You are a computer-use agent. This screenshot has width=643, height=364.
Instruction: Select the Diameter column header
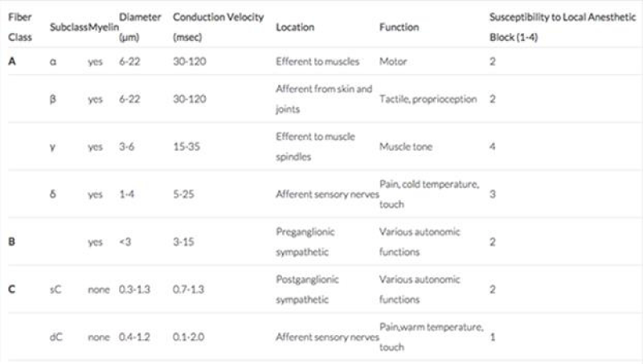pos(140,27)
